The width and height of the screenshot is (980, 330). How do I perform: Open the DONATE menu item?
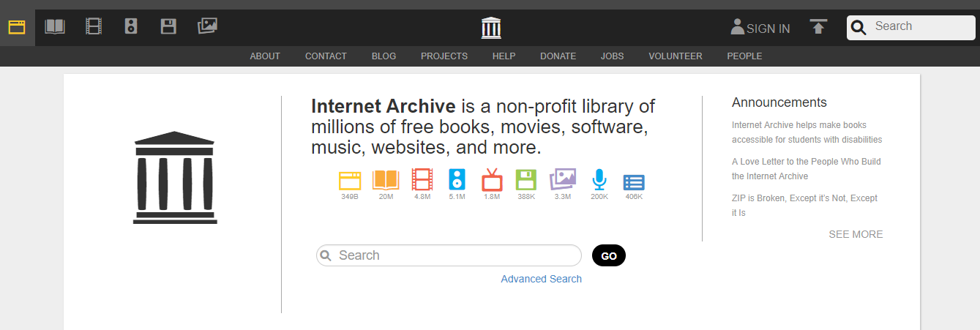pyautogui.click(x=558, y=56)
